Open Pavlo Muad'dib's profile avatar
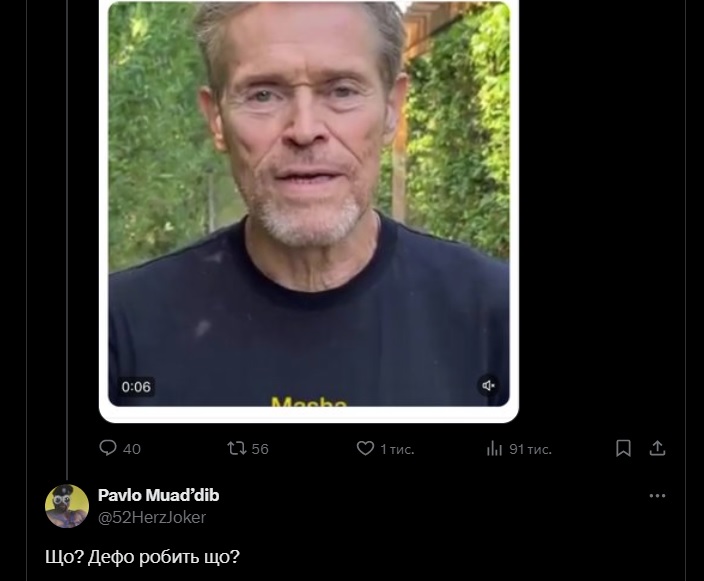 pos(67,506)
